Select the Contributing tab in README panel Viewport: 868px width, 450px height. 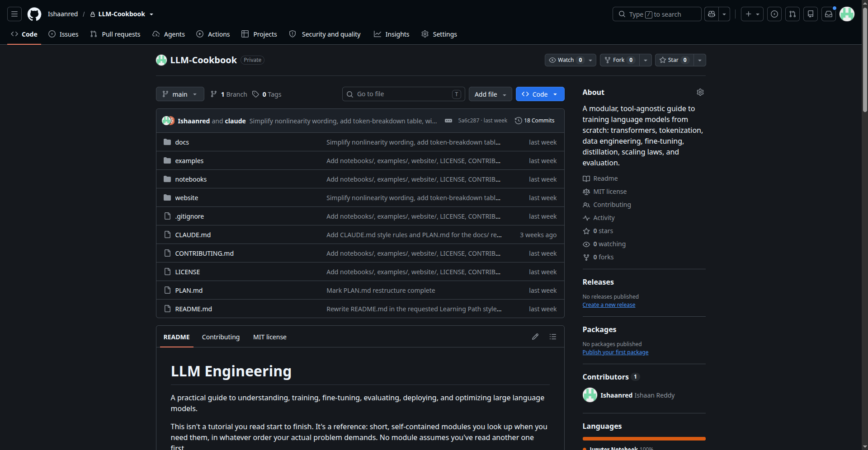click(x=221, y=337)
